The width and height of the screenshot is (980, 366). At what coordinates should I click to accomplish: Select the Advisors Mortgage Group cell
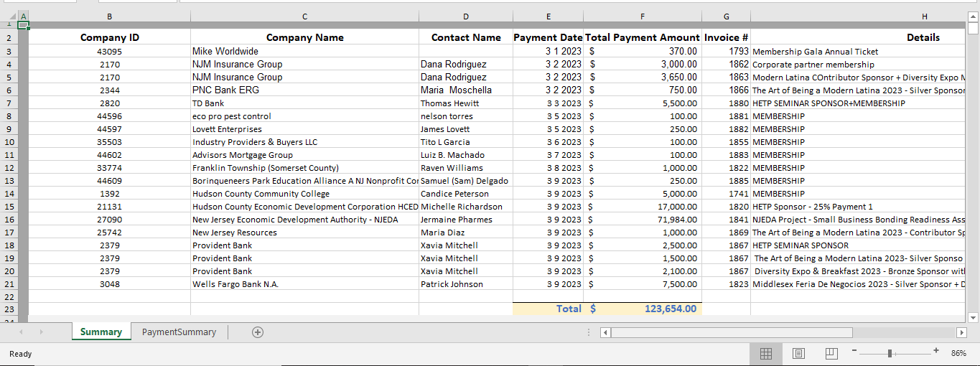point(304,155)
